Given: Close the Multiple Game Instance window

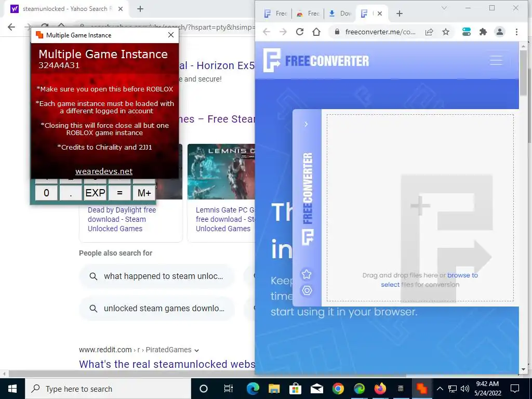Looking at the screenshot, I should pyautogui.click(x=171, y=35).
